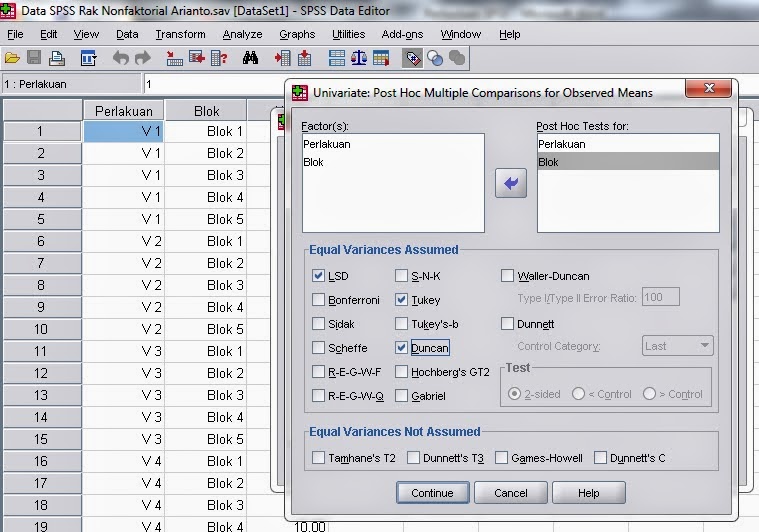
Task: Select the 2-sided radio button
Action: [x=514, y=394]
